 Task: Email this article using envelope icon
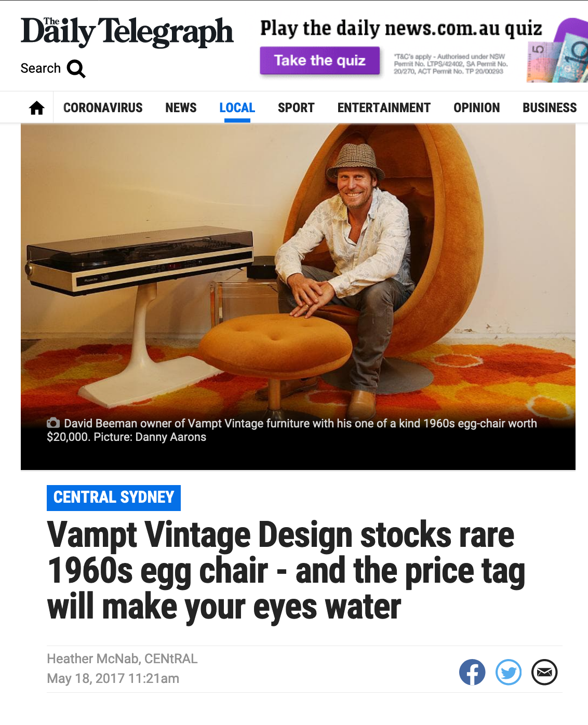tap(544, 672)
